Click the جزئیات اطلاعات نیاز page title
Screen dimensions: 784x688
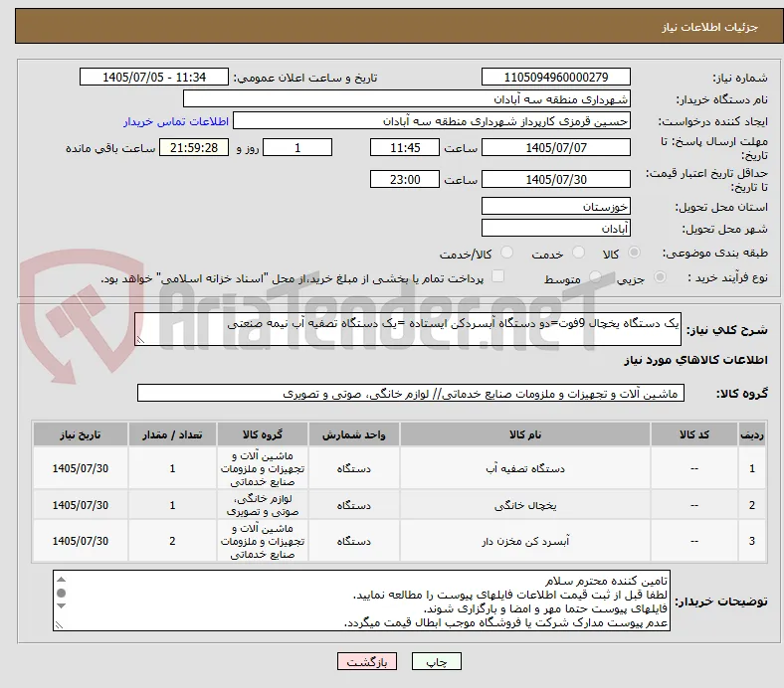pyautogui.click(x=710, y=27)
